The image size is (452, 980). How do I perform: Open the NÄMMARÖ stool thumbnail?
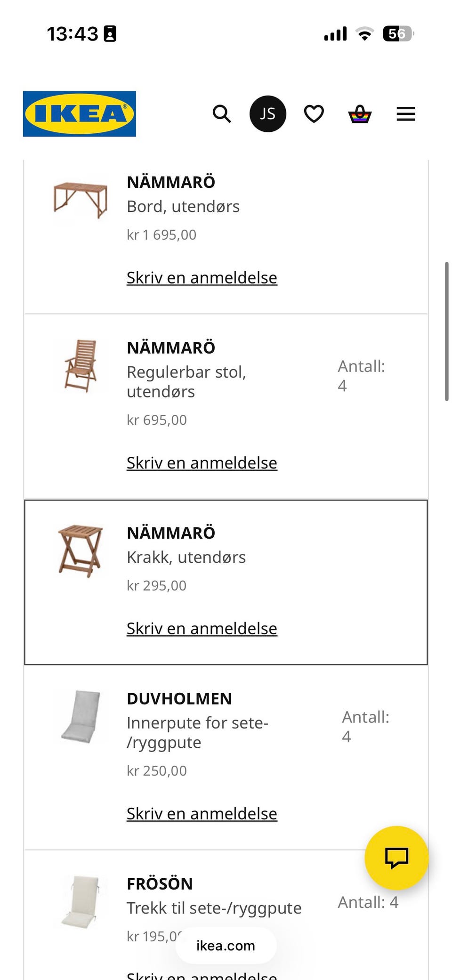(x=81, y=551)
